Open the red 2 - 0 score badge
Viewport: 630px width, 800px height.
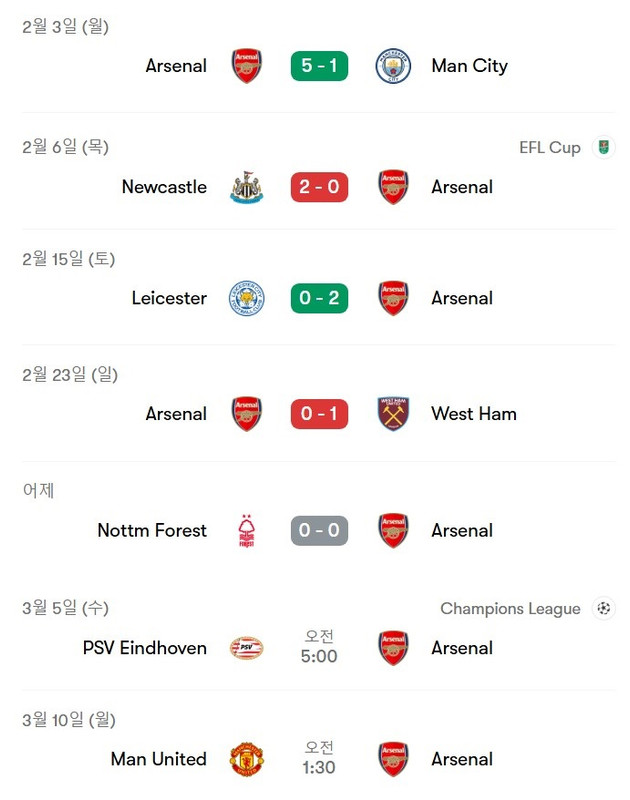point(319,187)
